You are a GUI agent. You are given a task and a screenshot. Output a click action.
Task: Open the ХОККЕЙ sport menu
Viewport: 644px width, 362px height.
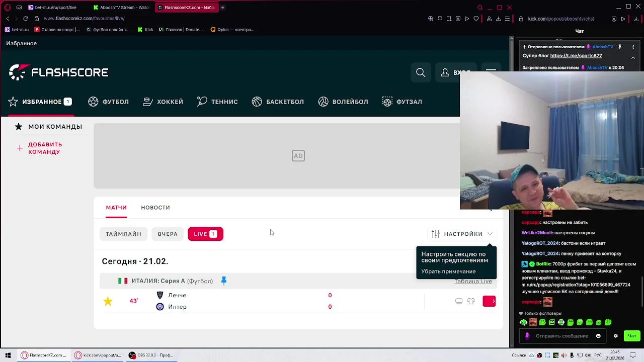tap(163, 102)
